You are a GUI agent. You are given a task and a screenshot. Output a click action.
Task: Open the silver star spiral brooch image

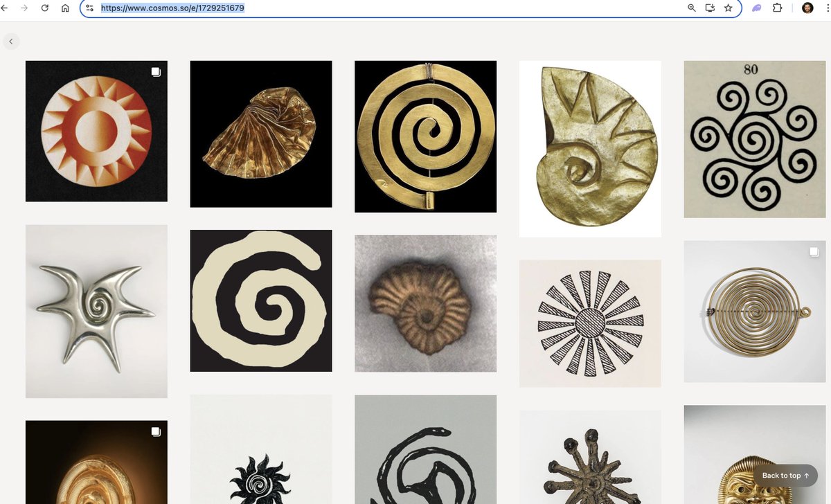96,311
